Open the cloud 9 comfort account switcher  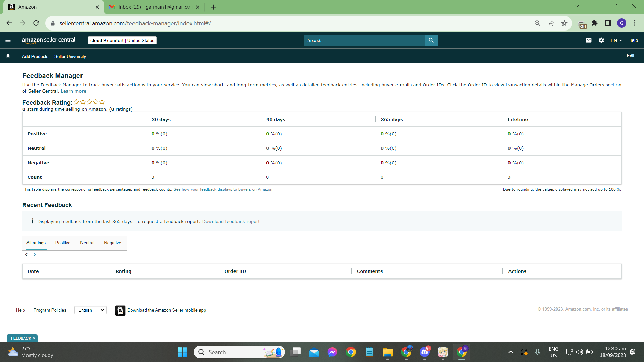point(122,40)
